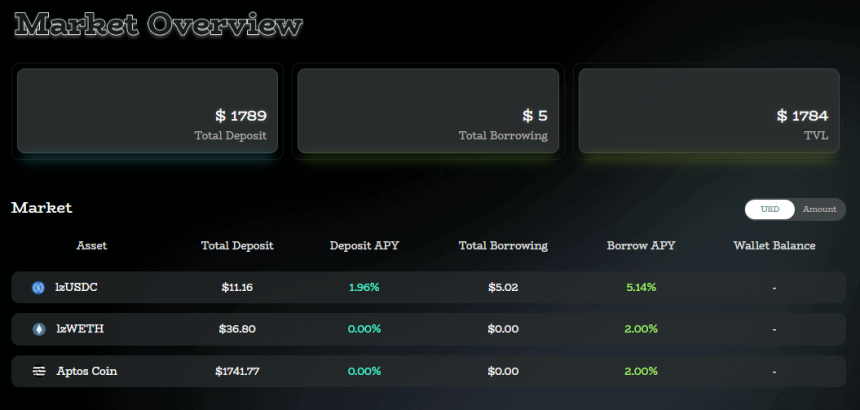Click lzUSDC's 1.96% deposit APY value
This screenshot has height=410, width=860.
[x=364, y=288]
